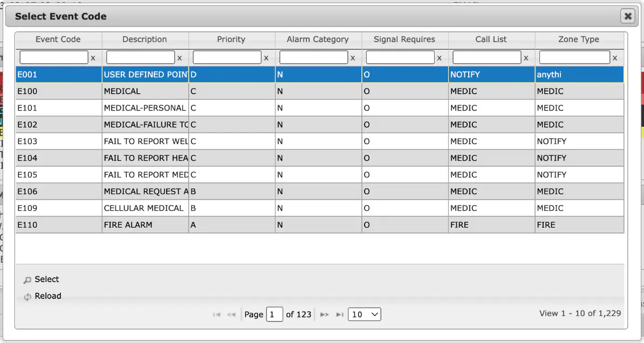644x343 pixels.
Task: Focus the Priority filter field
Action: click(227, 57)
